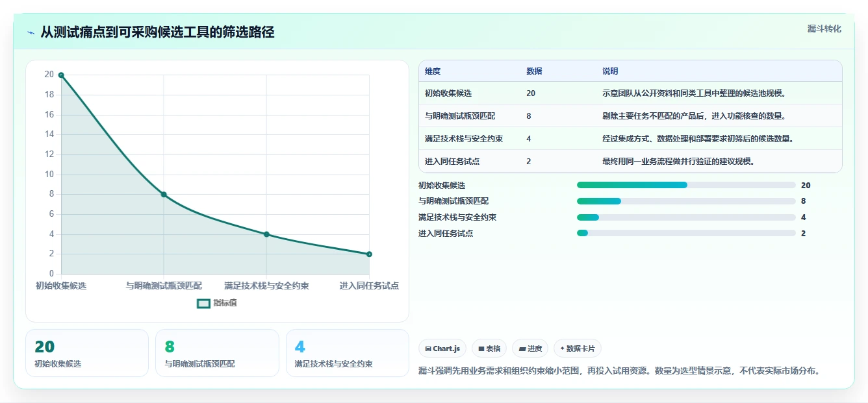Click the 数据 column header

pos(534,71)
